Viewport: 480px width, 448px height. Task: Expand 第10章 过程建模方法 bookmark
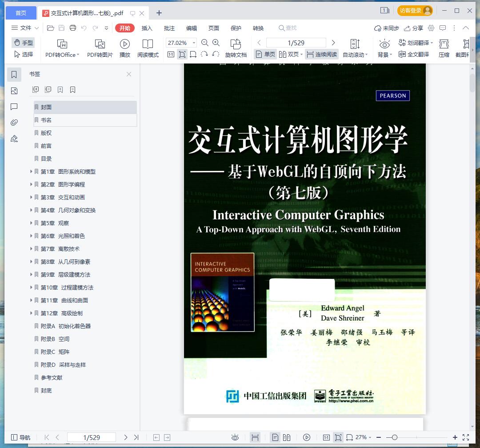[x=31, y=287]
